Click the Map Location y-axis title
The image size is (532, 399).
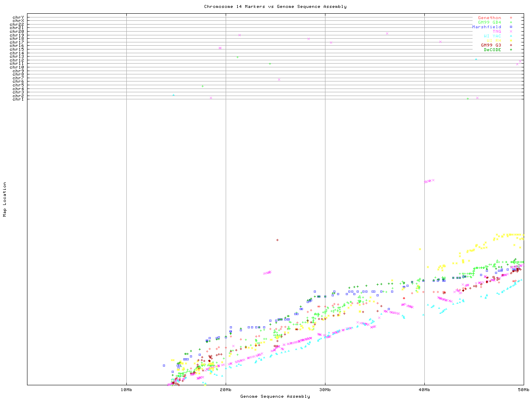pos(5,199)
